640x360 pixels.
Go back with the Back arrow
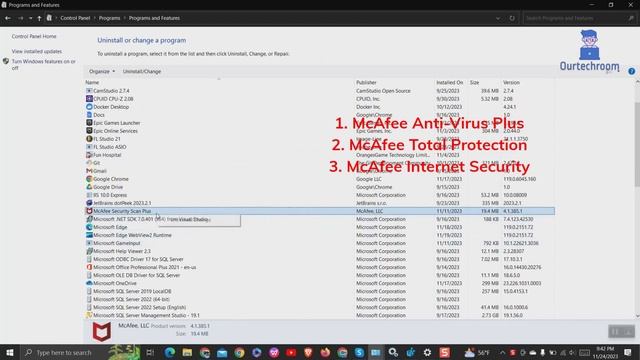click(x=8, y=18)
